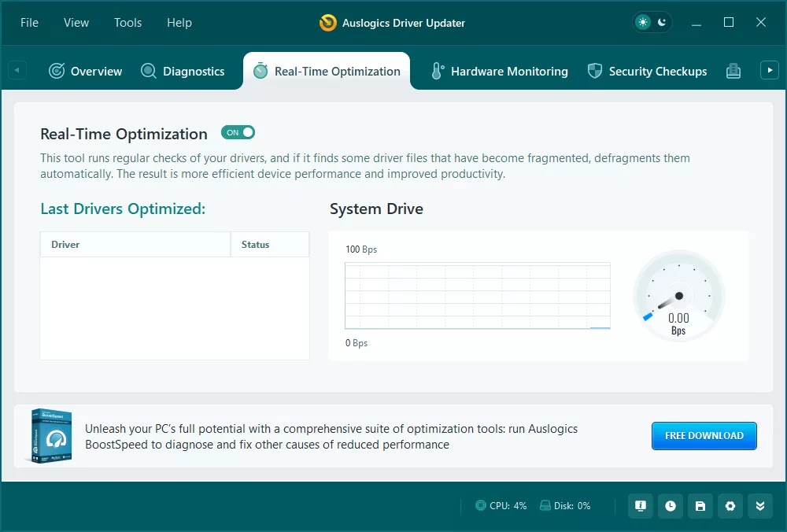Turn off the Real-Time Optimization switch

click(x=238, y=132)
